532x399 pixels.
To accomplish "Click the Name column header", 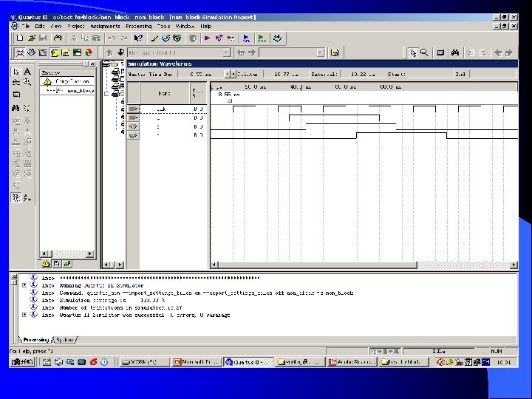I will (x=165, y=93).
